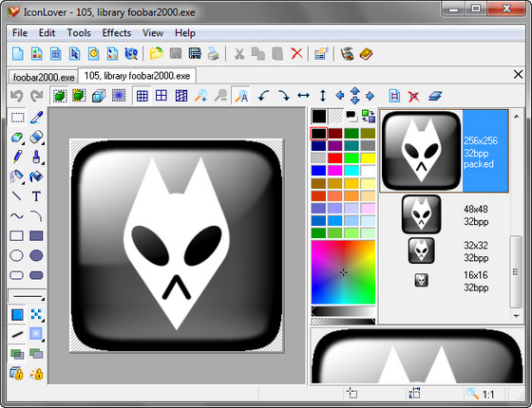This screenshot has height=408, width=532.
Task: Expand the eraser tool options arrow
Action: click(43, 143)
